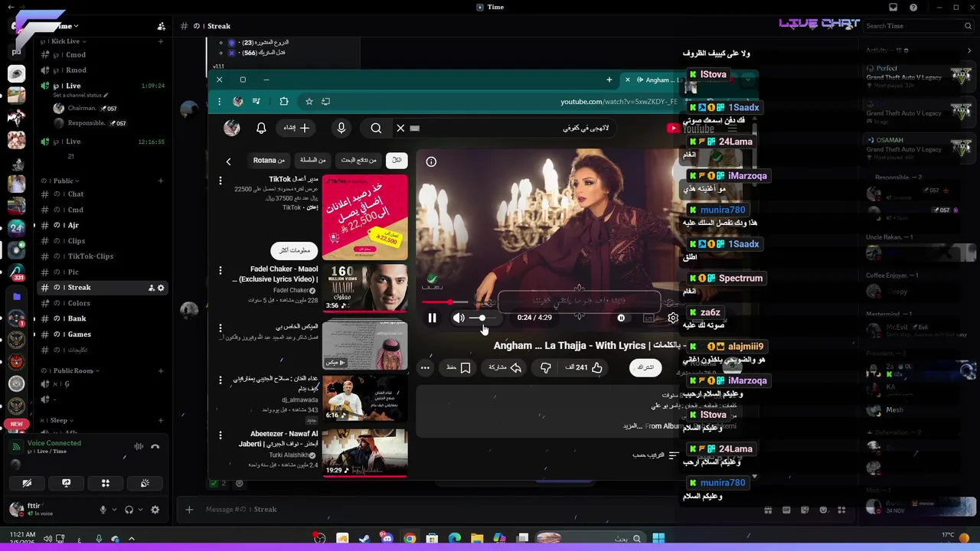Open input device dropdown beside microphone

pos(114,510)
